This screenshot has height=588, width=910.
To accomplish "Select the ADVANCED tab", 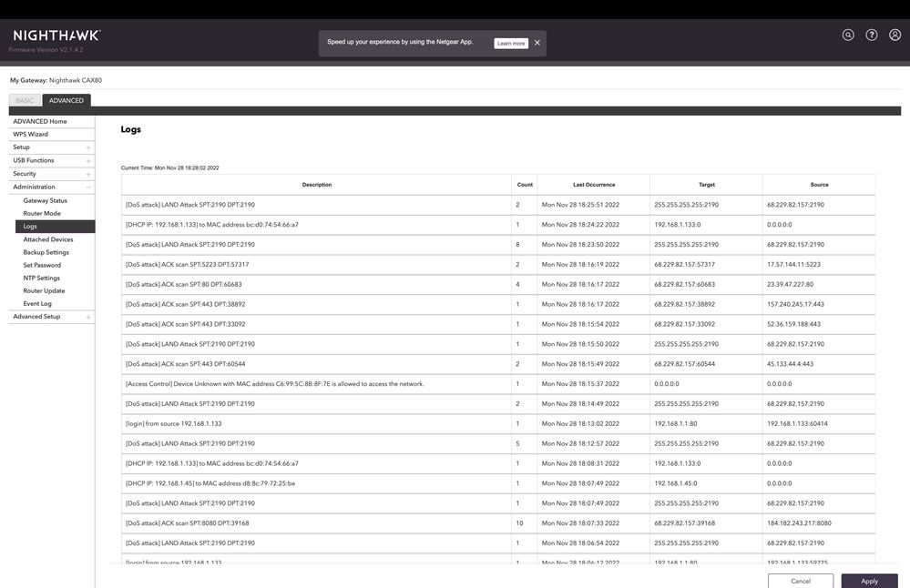I will point(66,100).
